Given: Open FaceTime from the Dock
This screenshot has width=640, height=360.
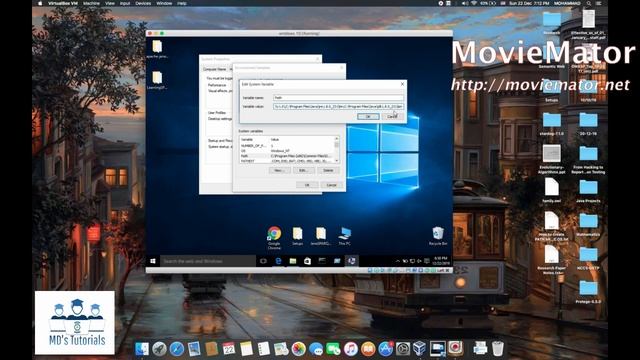Looking at the screenshot, I should (x=333, y=349).
